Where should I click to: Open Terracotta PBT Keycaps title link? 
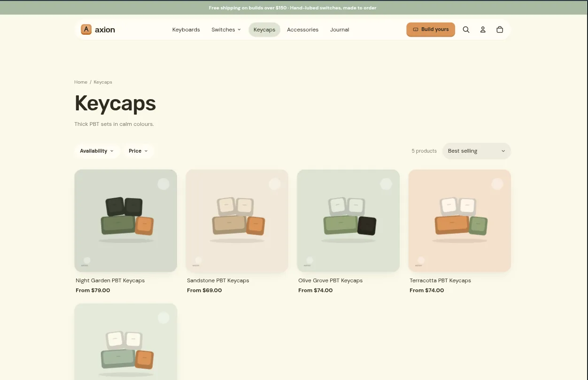pyautogui.click(x=440, y=280)
